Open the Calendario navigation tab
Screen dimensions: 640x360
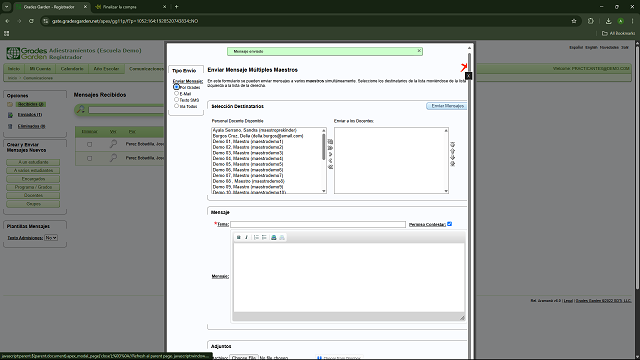tap(72, 69)
